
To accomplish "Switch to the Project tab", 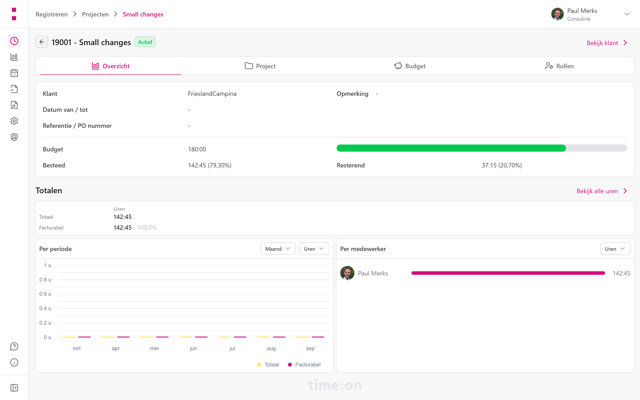I will (260, 66).
